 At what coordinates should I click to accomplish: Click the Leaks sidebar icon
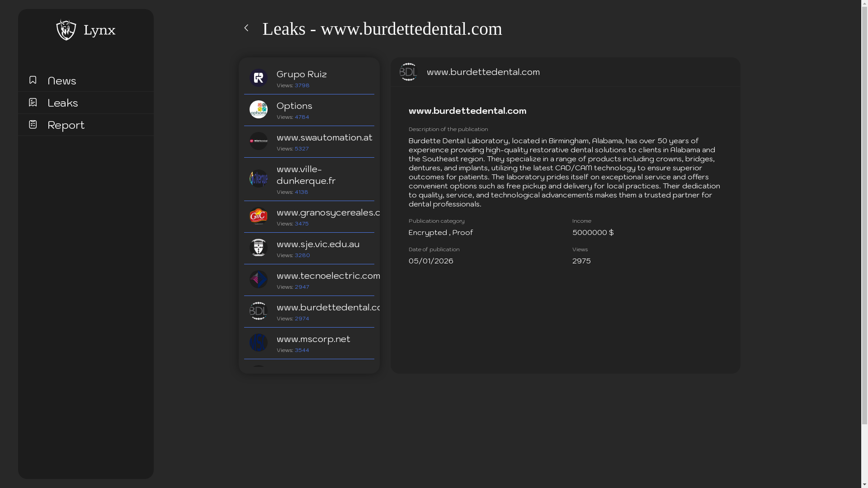click(33, 103)
